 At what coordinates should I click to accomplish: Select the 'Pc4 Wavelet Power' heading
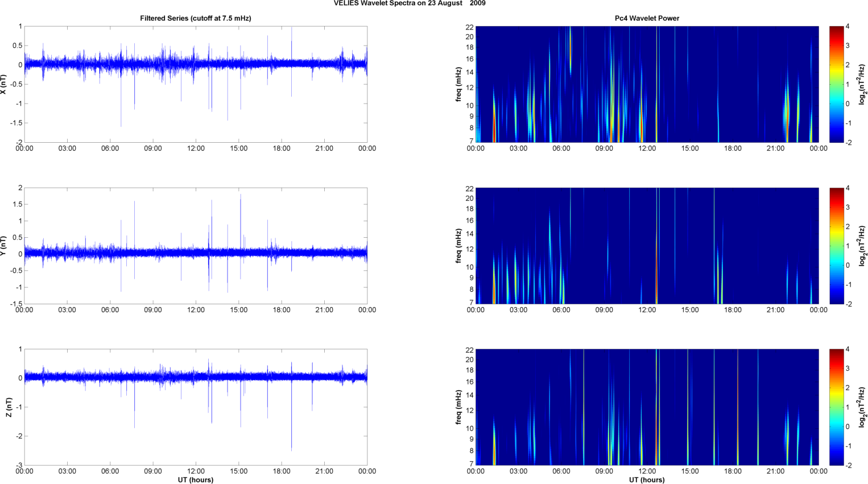click(x=647, y=18)
